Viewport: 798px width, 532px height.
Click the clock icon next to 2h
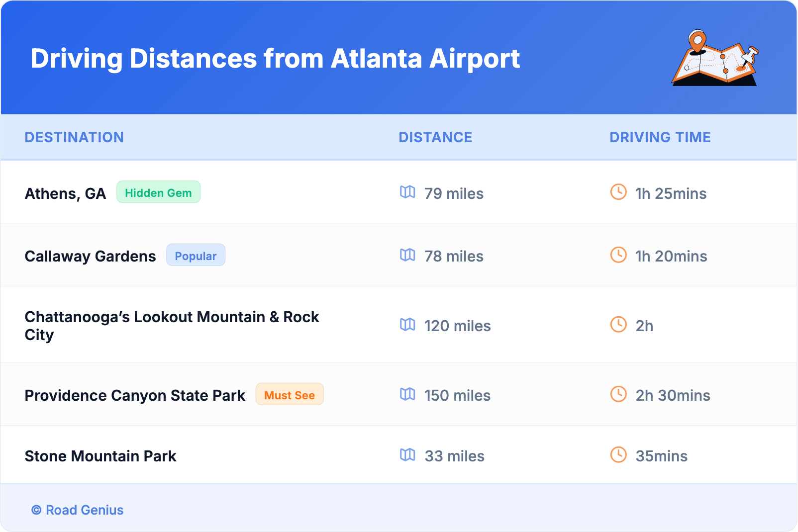coord(618,325)
